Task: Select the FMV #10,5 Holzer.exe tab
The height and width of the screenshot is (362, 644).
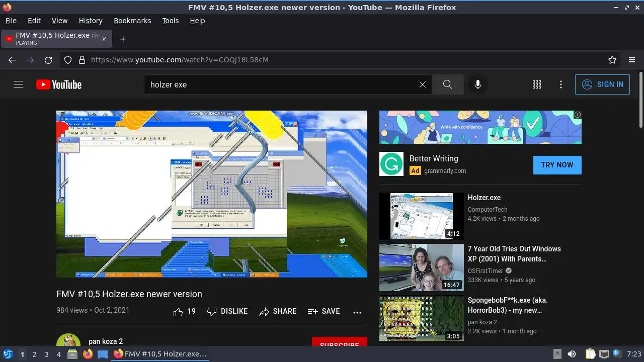Action: tap(57, 39)
